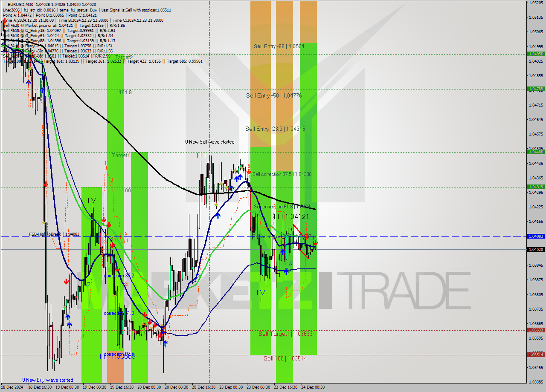This screenshot has height=392, width=546.
Task: Click the red 1.03514 price tag
Action: coord(536,355)
